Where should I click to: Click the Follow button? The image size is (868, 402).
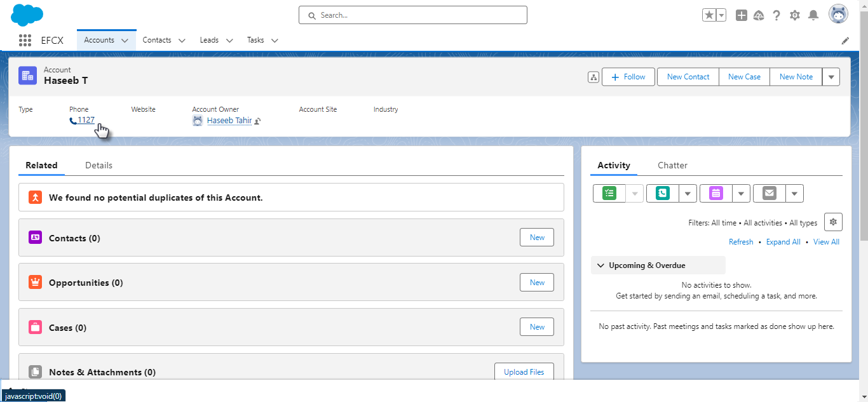pos(628,77)
